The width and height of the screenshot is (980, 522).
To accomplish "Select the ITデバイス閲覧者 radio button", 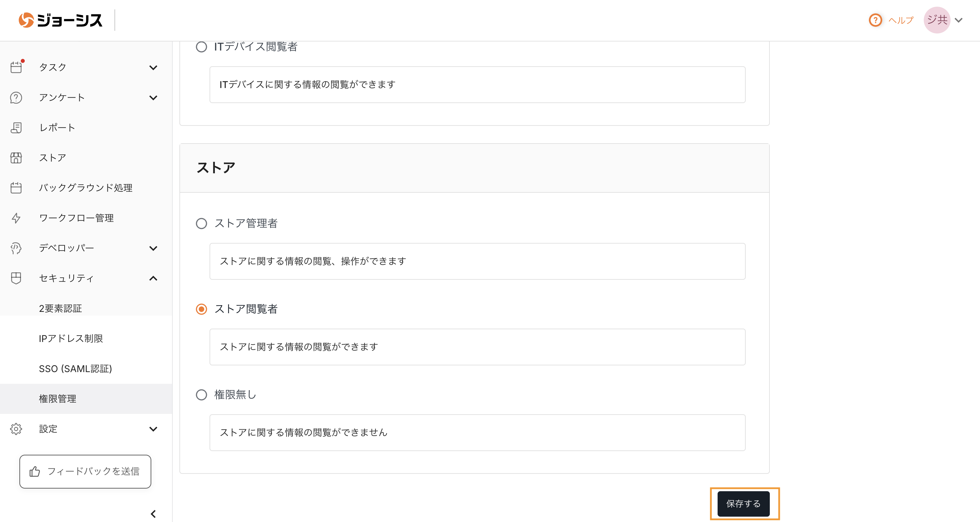I will click(x=201, y=47).
